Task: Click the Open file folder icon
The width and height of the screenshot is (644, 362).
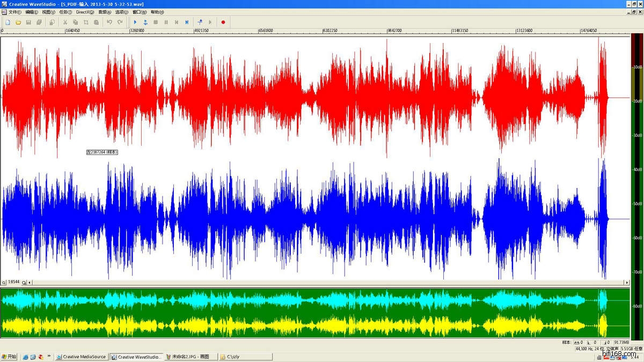Action: [18, 23]
